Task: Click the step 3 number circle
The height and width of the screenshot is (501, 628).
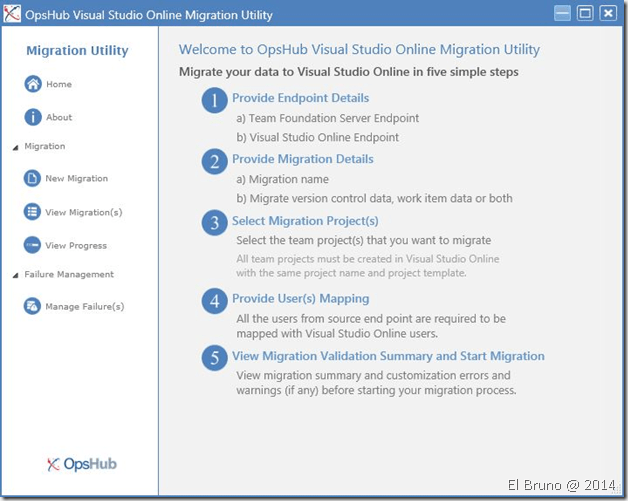Action: [214, 223]
